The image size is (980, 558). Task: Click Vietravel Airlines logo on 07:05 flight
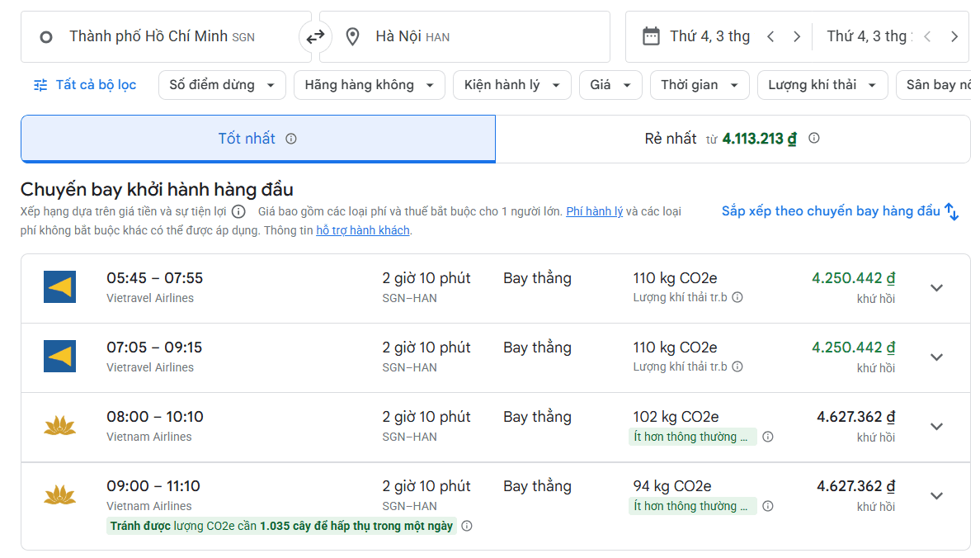(x=60, y=357)
